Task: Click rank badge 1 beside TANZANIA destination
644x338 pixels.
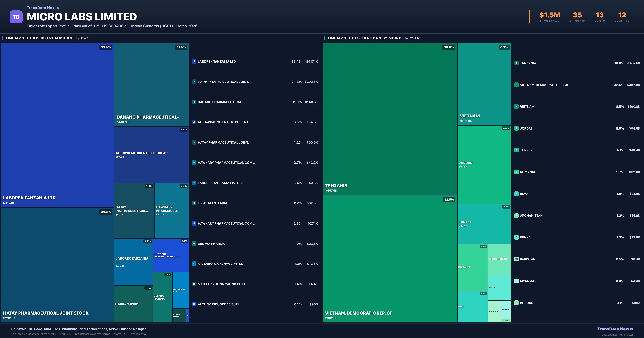Action: 516,63
